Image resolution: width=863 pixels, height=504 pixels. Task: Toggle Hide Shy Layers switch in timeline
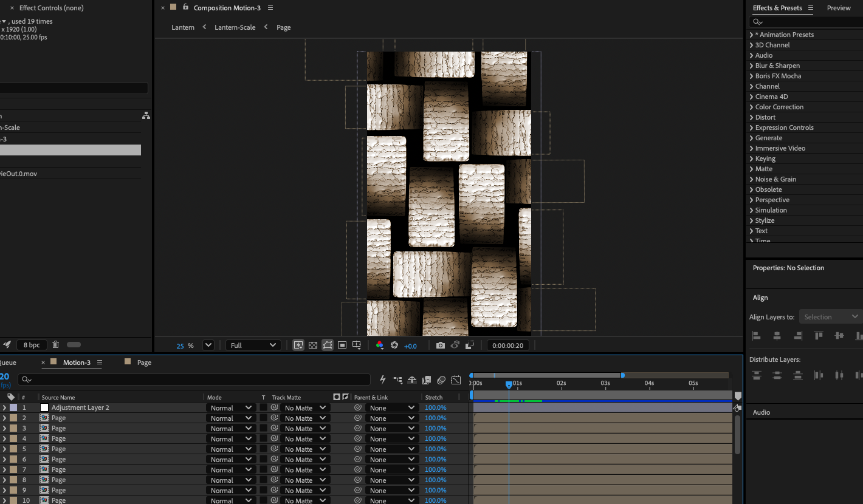412,380
